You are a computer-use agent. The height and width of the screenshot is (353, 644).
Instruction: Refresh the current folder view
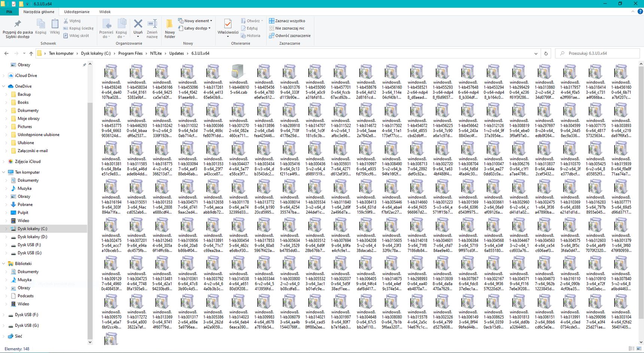pos(546,54)
